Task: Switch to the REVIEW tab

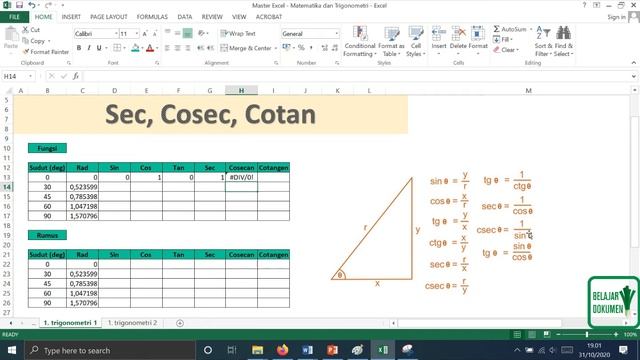Action: click(212, 17)
